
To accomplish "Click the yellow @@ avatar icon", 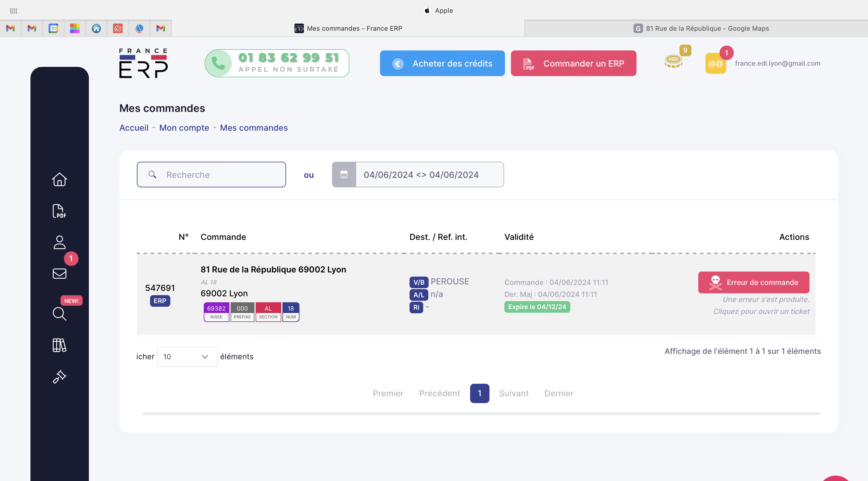I will (716, 63).
